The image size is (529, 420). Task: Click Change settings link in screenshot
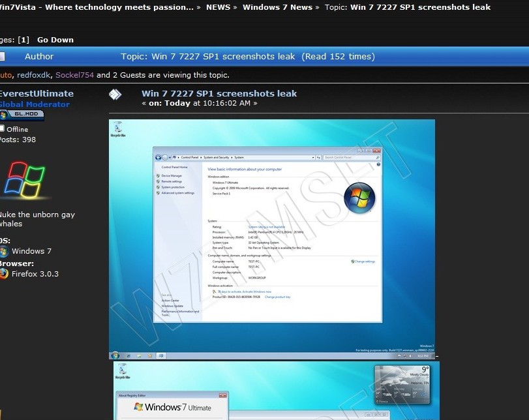tap(363, 262)
